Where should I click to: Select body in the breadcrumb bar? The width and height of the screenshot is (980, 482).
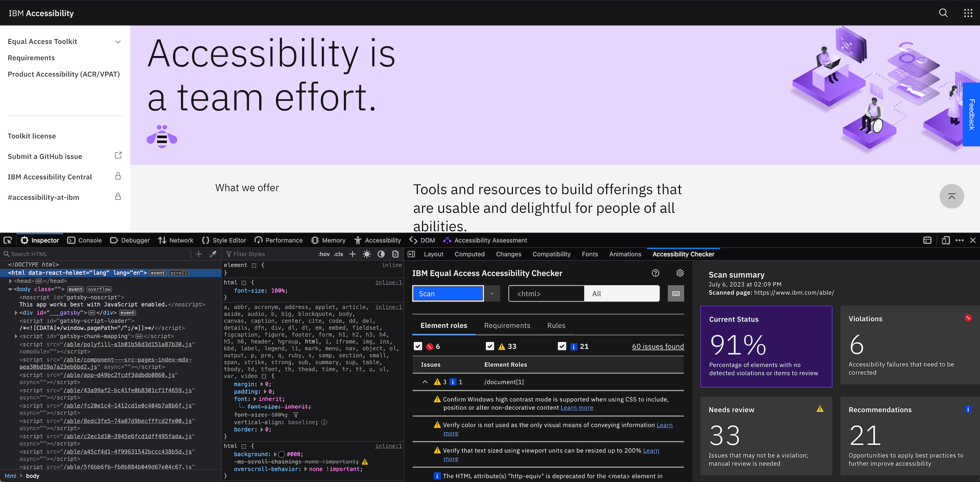click(33, 476)
